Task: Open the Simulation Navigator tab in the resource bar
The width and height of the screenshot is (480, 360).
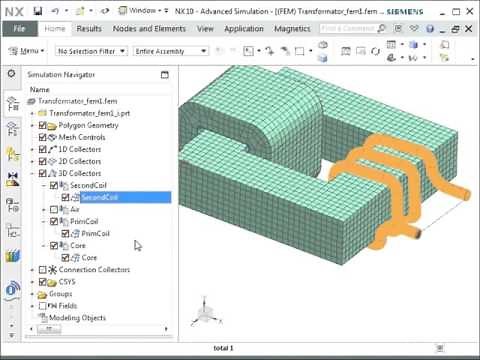Action: (x=12, y=104)
